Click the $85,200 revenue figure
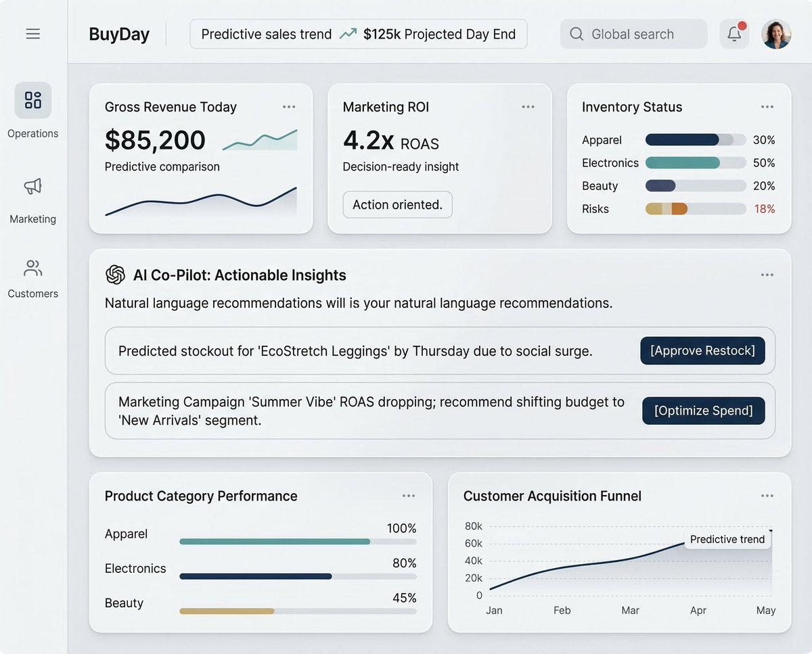Image resolution: width=812 pixels, height=654 pixels. pyautogui.click(x=155, y=140)
